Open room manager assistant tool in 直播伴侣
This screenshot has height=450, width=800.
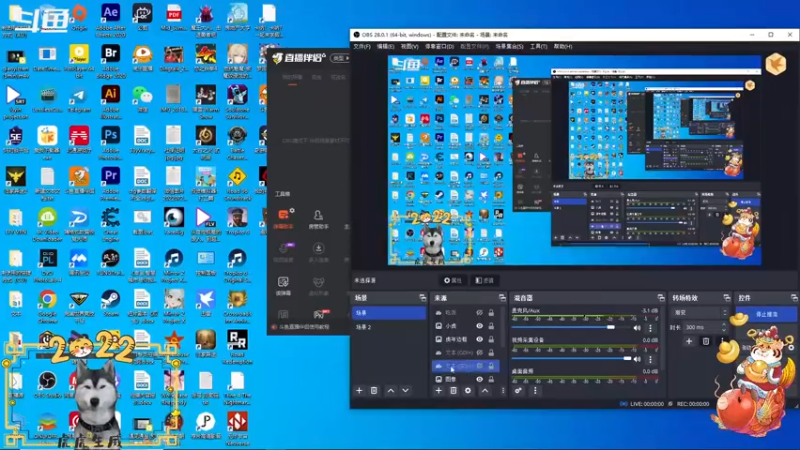[x=318, y=219]
